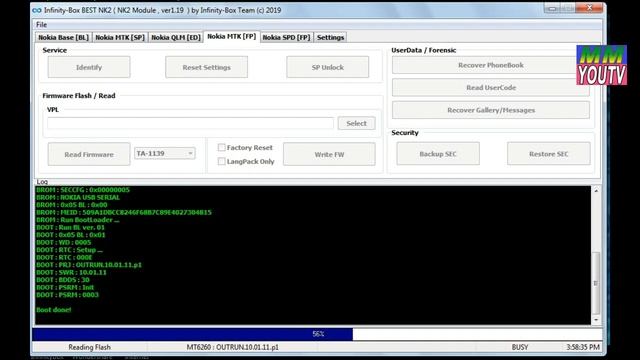
Task: Click the SP Unlock button
Action: 328,67
